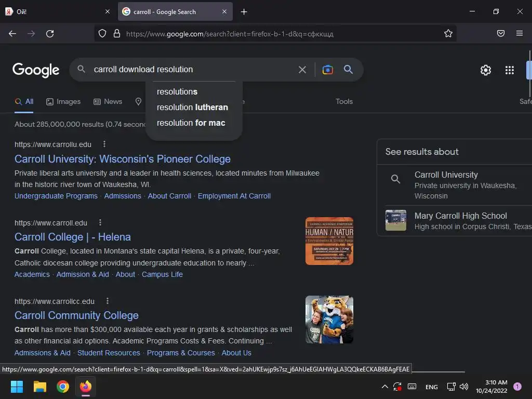532x399 pixels.
Task: Launch File Explorer from the taskbar
Action: click(x=39, y=387)
